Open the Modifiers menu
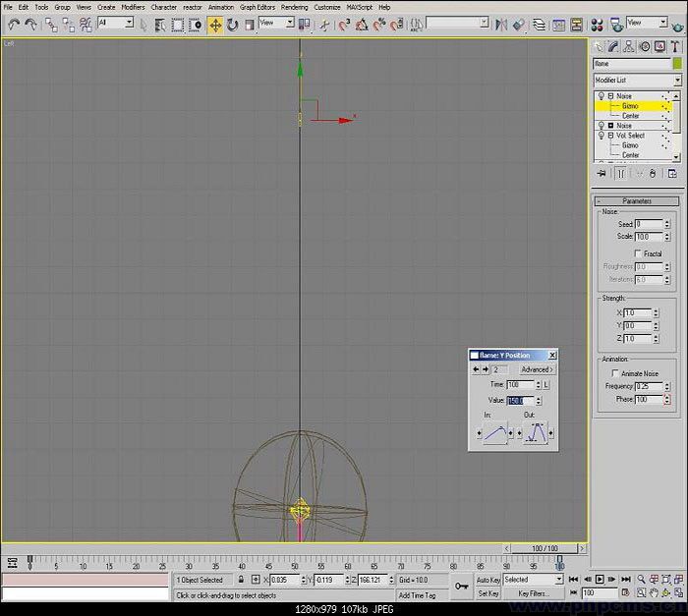The image size is (688, 616). coord(133,7)
